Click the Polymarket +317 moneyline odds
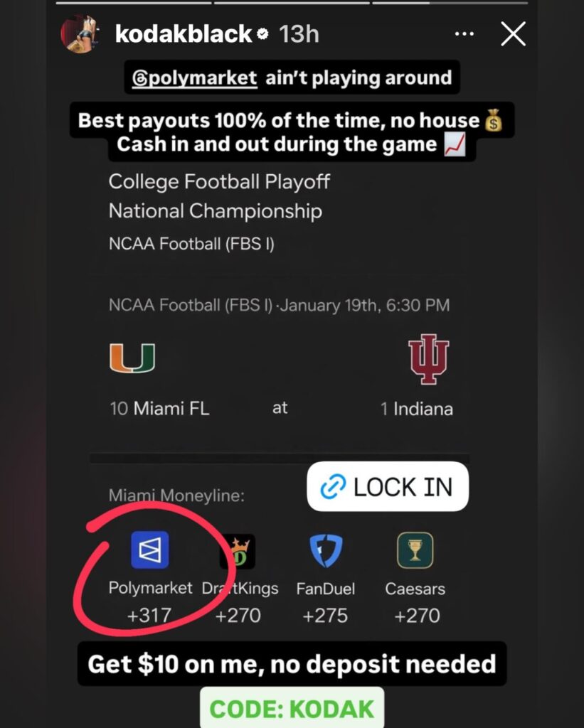 pos(150,616)
